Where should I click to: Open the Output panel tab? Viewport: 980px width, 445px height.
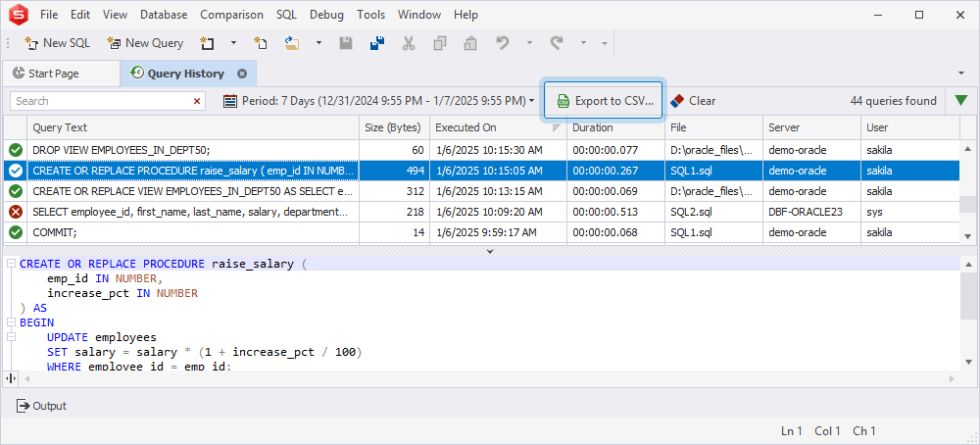pyautogui.click(x=41, y=406)
